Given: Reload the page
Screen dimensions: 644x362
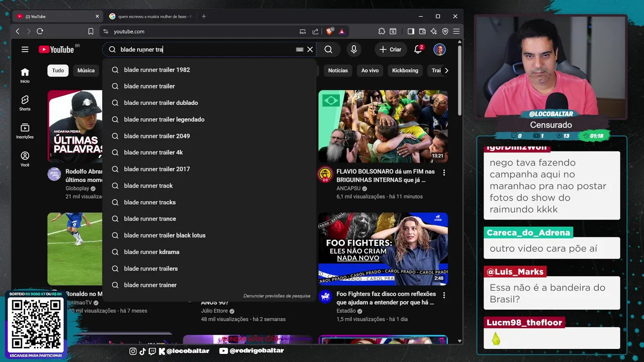Looking at the screenshot, I should tap(40, 31).
